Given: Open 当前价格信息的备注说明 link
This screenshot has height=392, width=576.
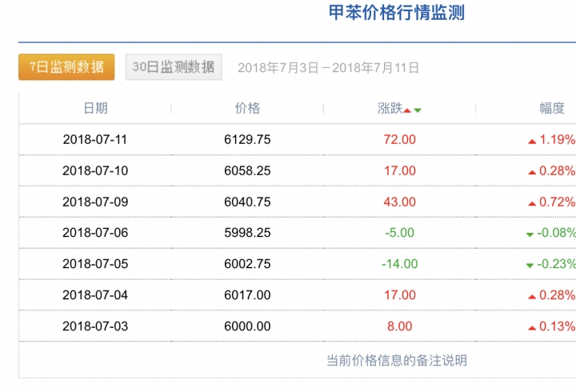Looking at the screenshot, I should pos(397,361).
